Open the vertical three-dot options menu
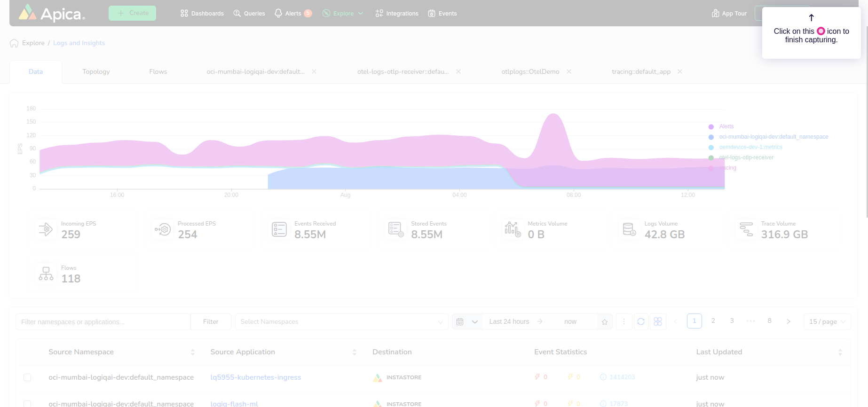The height and width of the screenshot is (407, 868). point(624,321)
